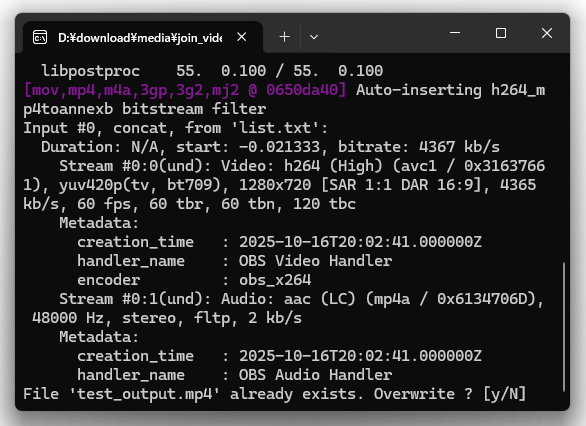Screen dimensions: 586x426
Task: Click 'Stream #0:1(und): Audio' text
Action: 166,299
